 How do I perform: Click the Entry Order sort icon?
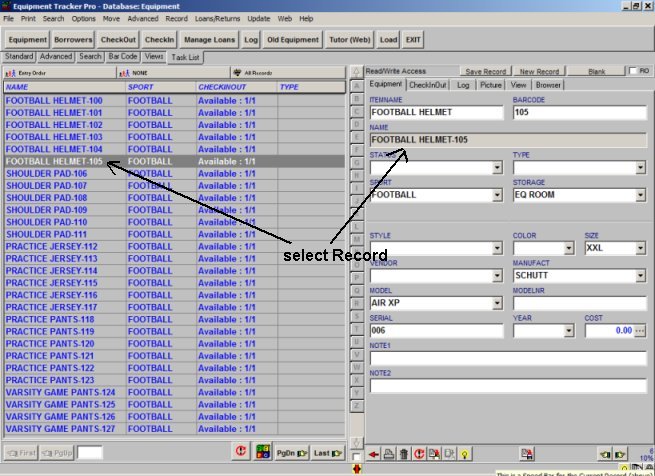(12, 73)
